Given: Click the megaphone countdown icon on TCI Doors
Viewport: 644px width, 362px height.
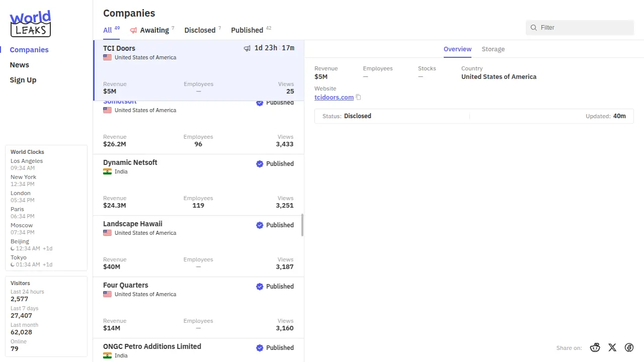Looking at the screenshot, I should (247, 48).
